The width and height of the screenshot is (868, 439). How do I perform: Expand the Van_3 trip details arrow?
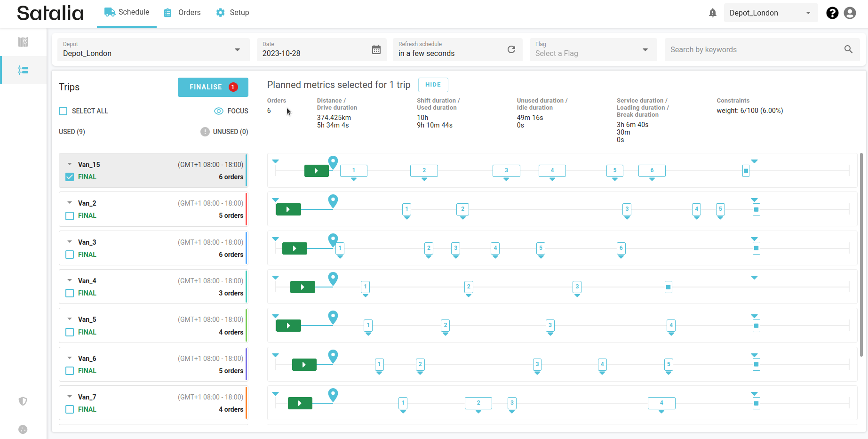pos(70,242)
